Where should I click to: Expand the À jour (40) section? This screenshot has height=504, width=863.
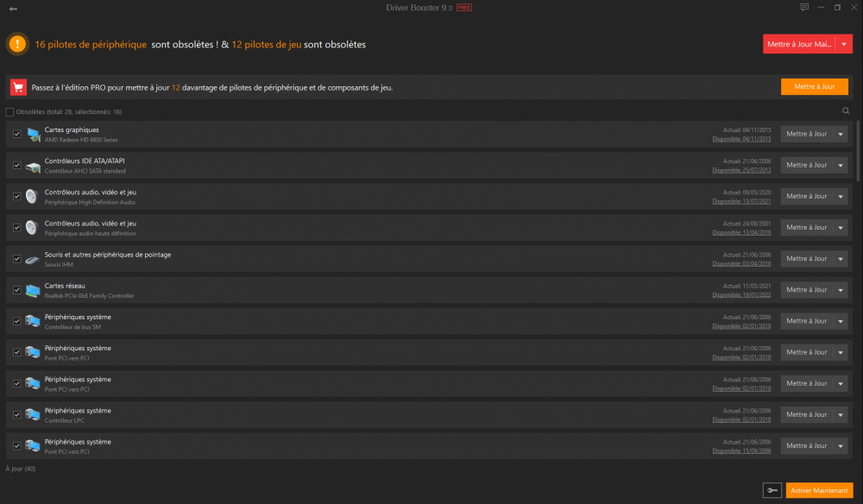click(x=21, y=469)
